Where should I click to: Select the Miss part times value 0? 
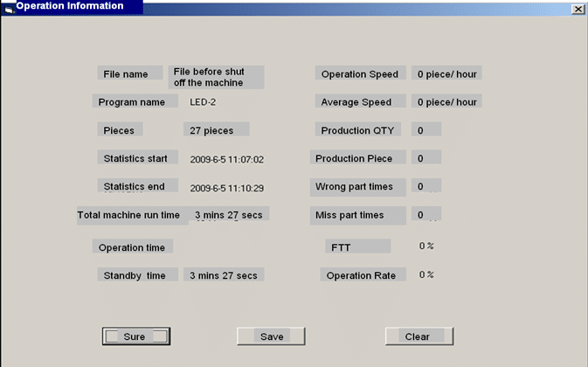coord(426,214)
